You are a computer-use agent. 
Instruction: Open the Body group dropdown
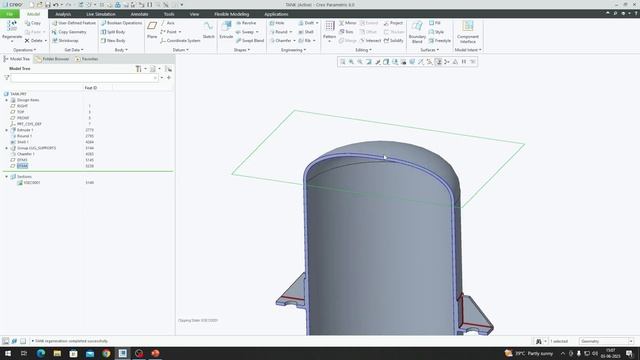(121, 50)
